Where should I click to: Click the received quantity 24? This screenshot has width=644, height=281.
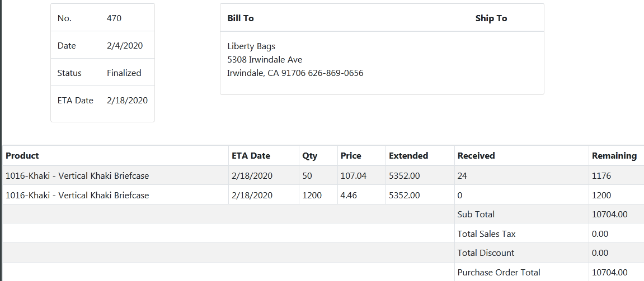(x=462, y=176)
